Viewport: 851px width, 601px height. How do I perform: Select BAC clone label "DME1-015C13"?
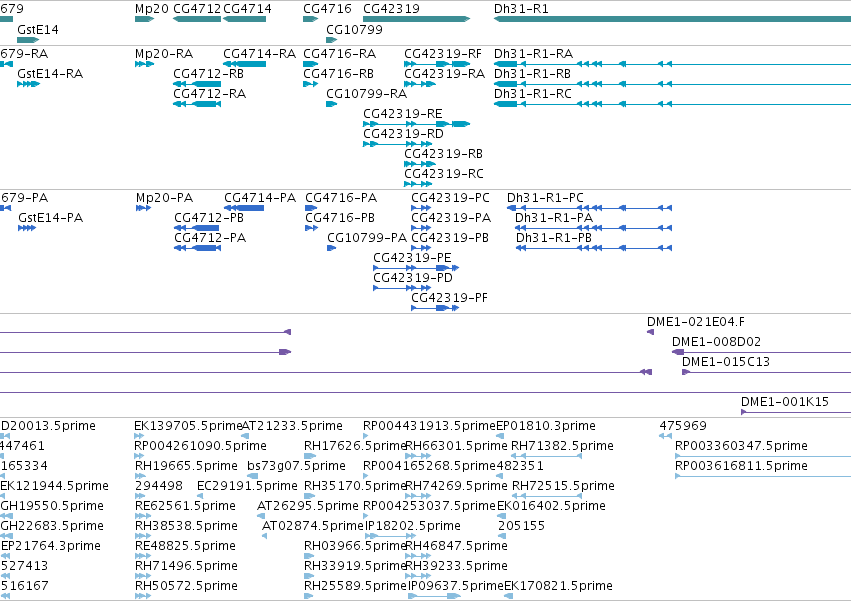click(726, 363)
